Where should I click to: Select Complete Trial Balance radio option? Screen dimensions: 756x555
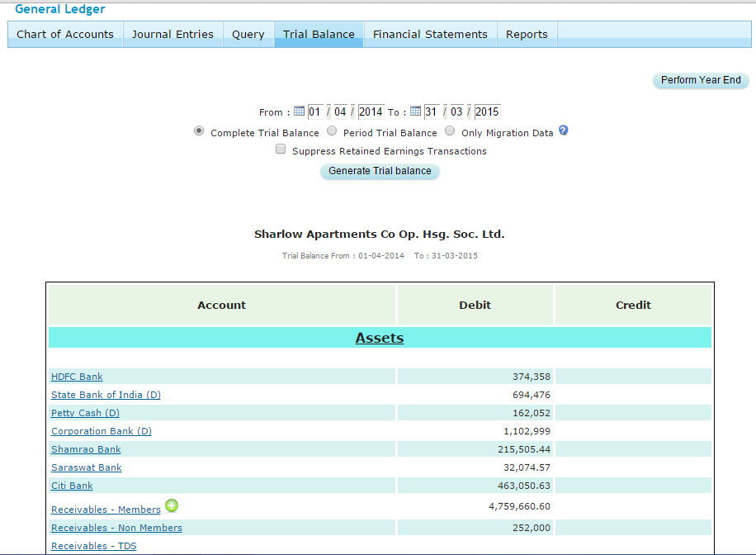(x=199, y=130)
